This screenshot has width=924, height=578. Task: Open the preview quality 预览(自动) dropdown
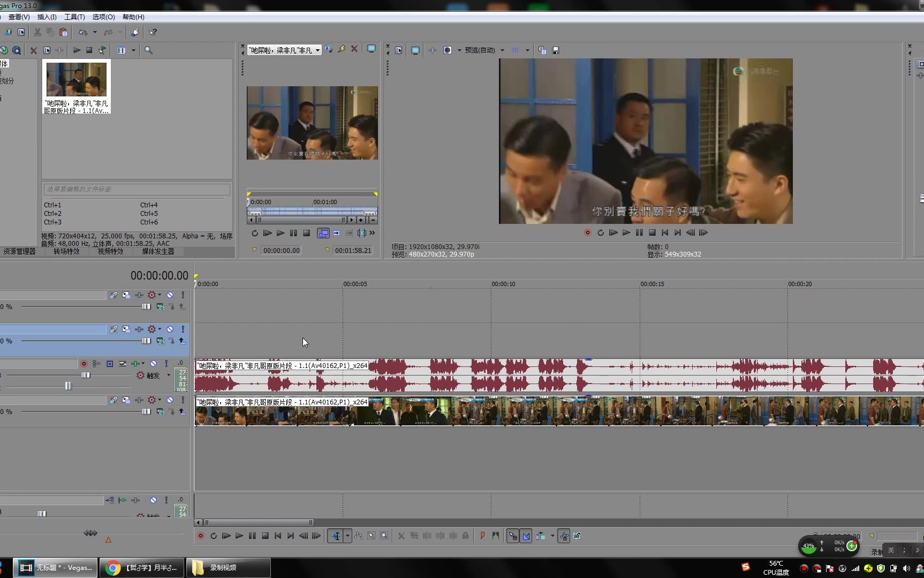coord(502,50)
